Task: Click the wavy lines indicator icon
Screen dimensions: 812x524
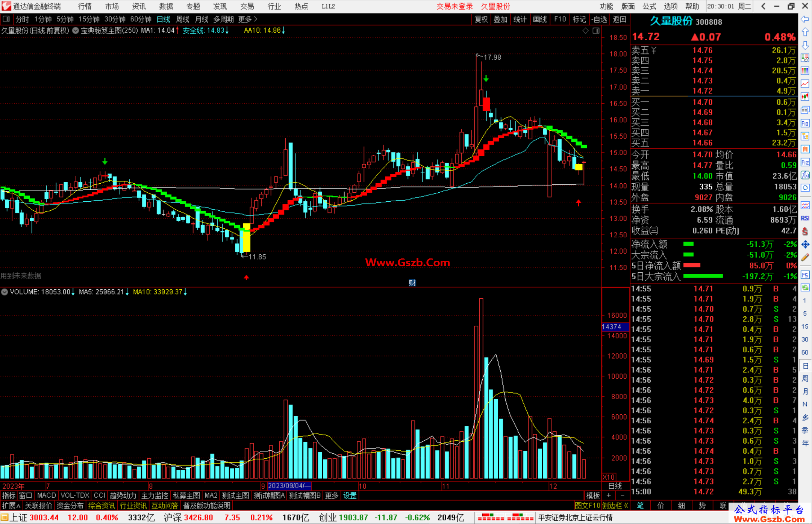Action: [805, 205]
